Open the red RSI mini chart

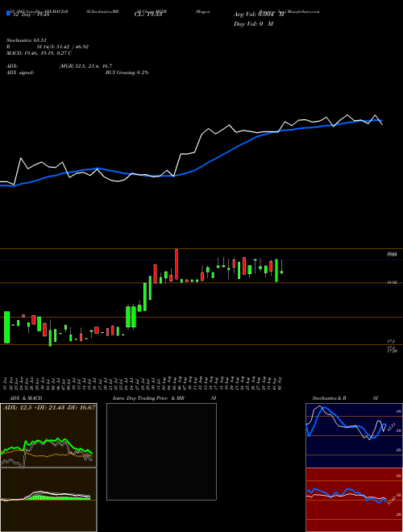click(x=354, y=500)
